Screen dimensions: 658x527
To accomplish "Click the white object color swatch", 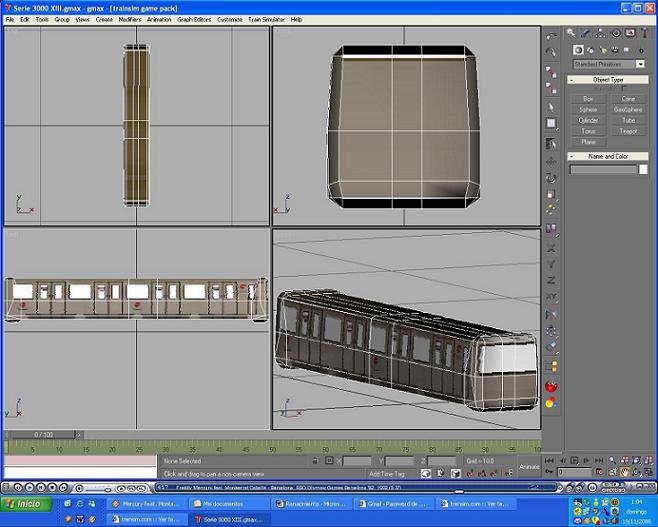I will click(x=642, y=169).
